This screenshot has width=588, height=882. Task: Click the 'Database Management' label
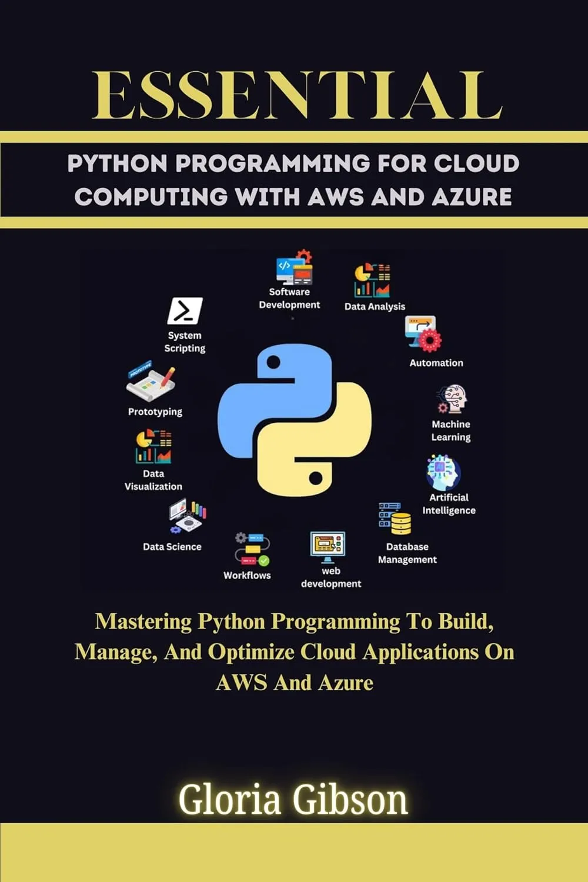pyautogui.click(x=407, y=553)
